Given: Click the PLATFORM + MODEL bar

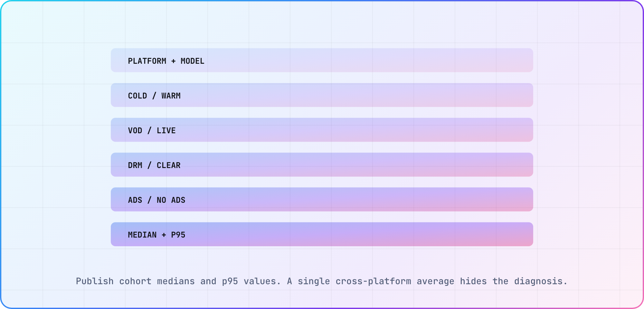Looking at the screenshot, I should (x=322, y=60).
